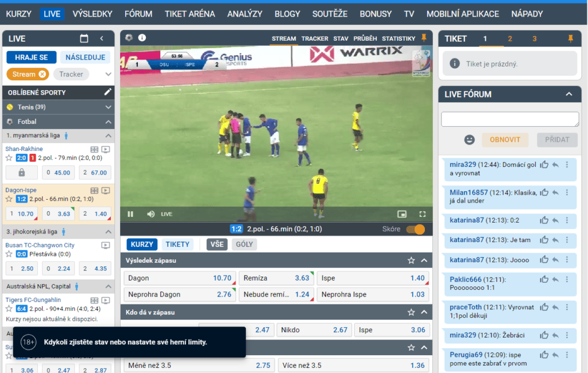Select NÁSLEDUJE upcoming matches
The width and height of the screenshot is (588, 373).
tap(85, 57)
